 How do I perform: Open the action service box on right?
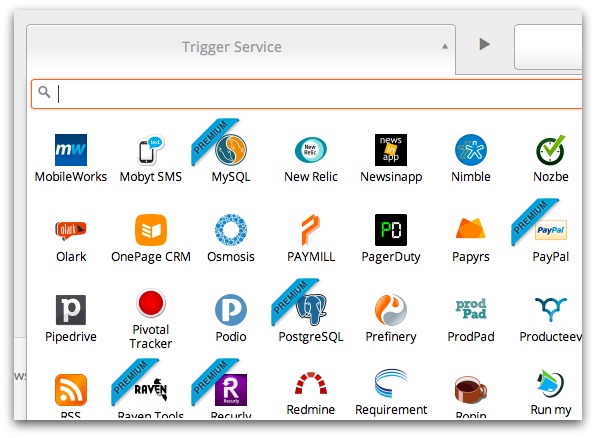[x=548, y=47]
